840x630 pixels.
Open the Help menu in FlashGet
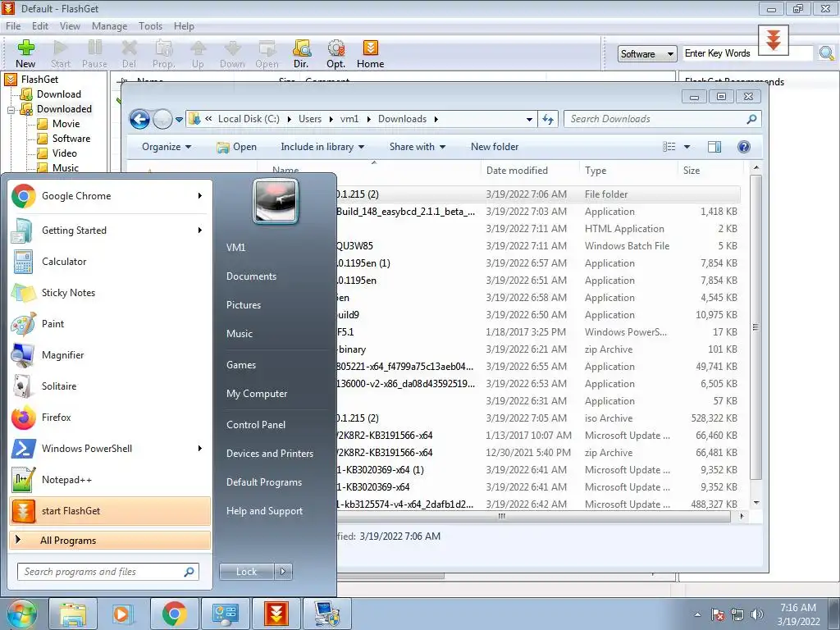coord(184,25)
